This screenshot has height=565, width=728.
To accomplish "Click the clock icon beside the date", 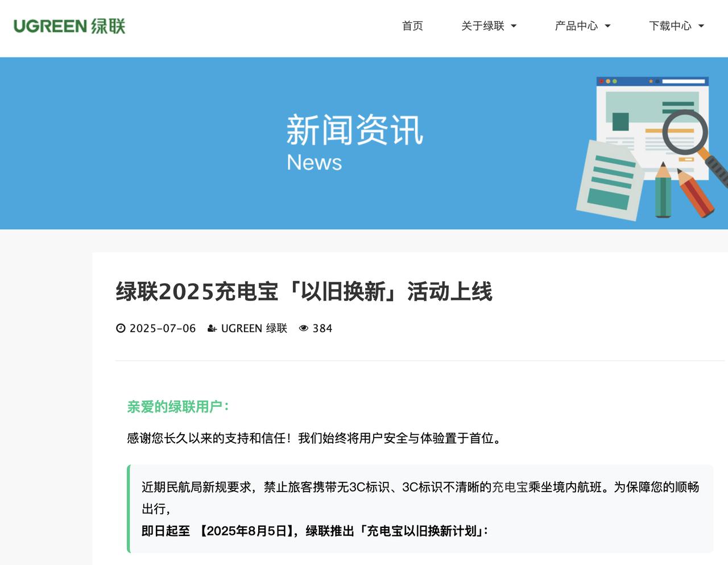I will pos(121,328).
